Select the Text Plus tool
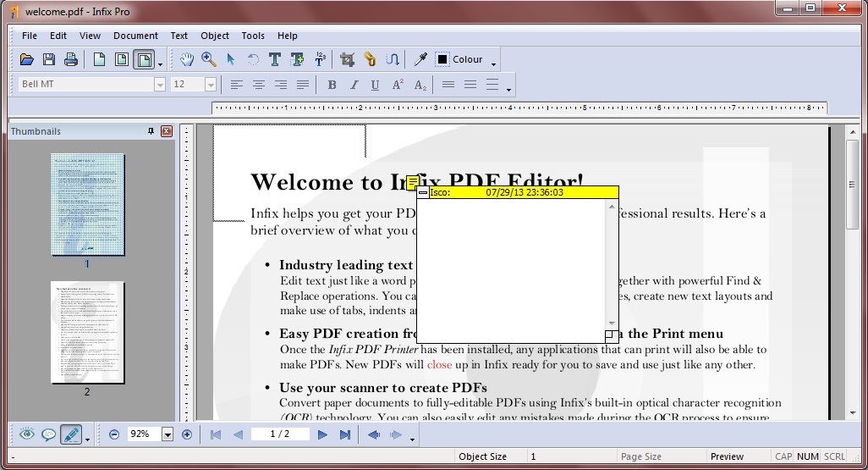 pos(297,59)
